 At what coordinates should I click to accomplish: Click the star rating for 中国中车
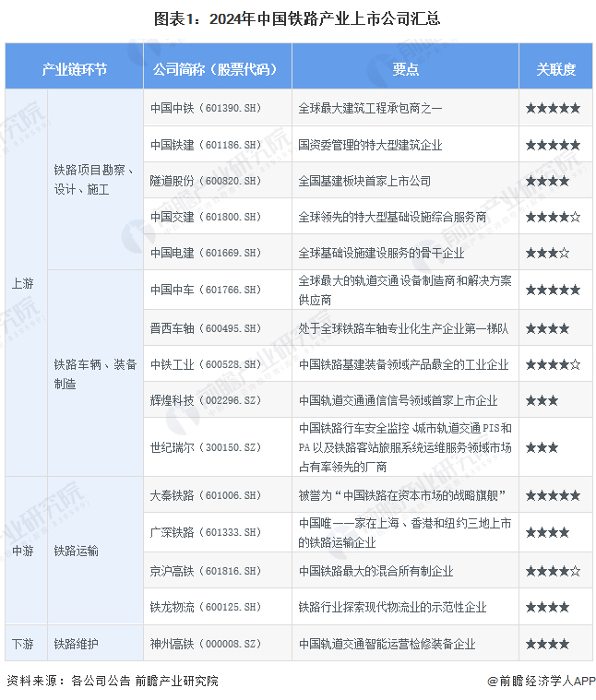coord(553,290)
